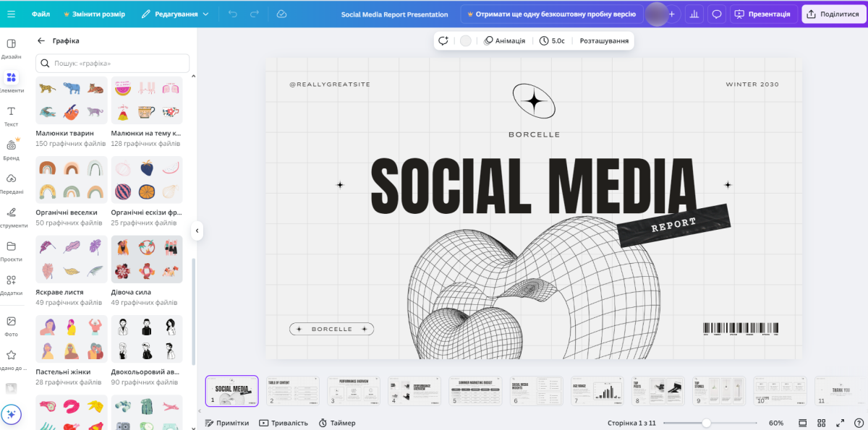Open the Canva AI assistant sparkle button
Viewport: 868px width, 430px height.
pos(11,414)
